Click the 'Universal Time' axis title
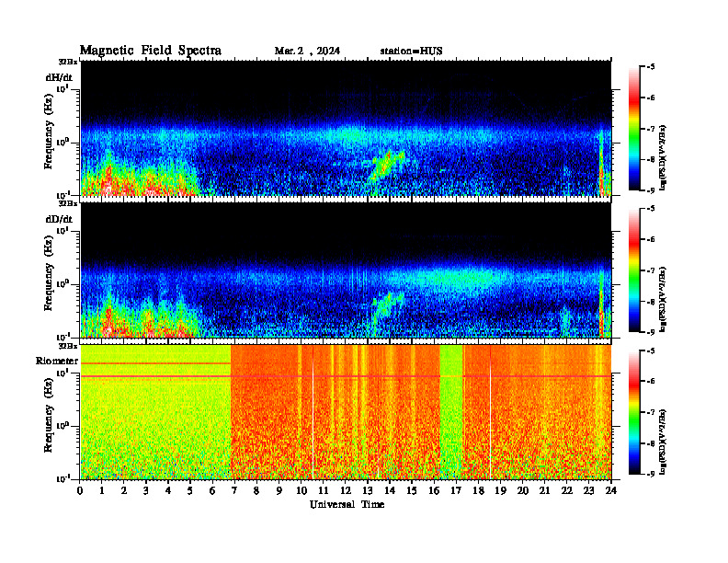Screen dimensions: 728x563 347,504
